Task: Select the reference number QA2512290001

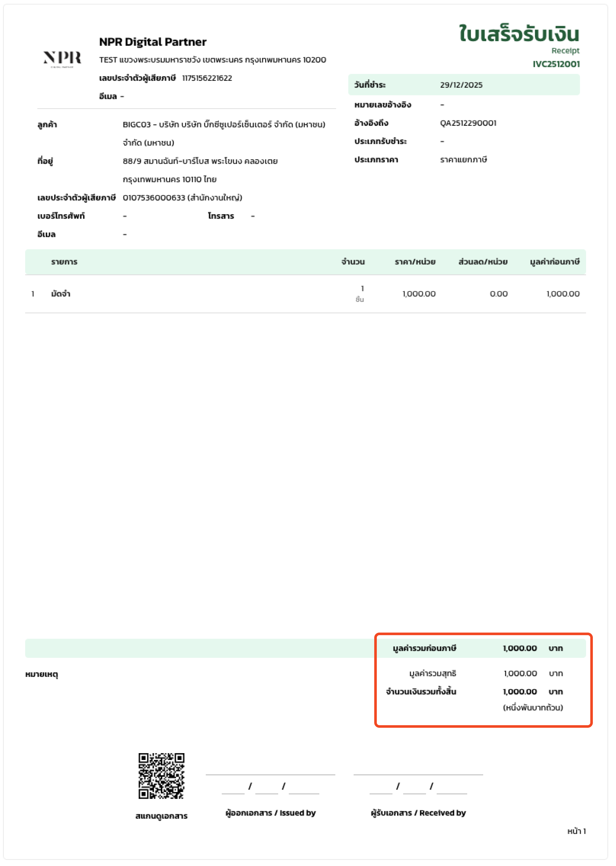Action: click(x=468, y=123)
